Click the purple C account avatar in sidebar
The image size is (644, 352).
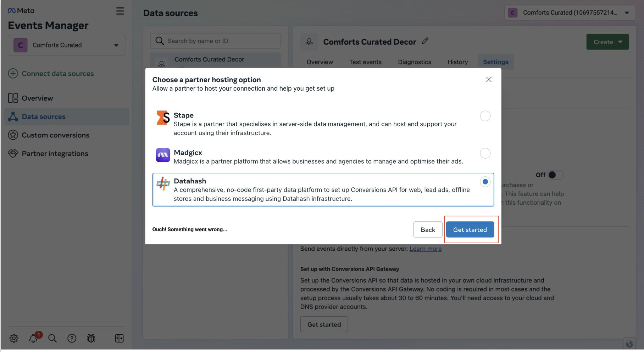[21, 45]
